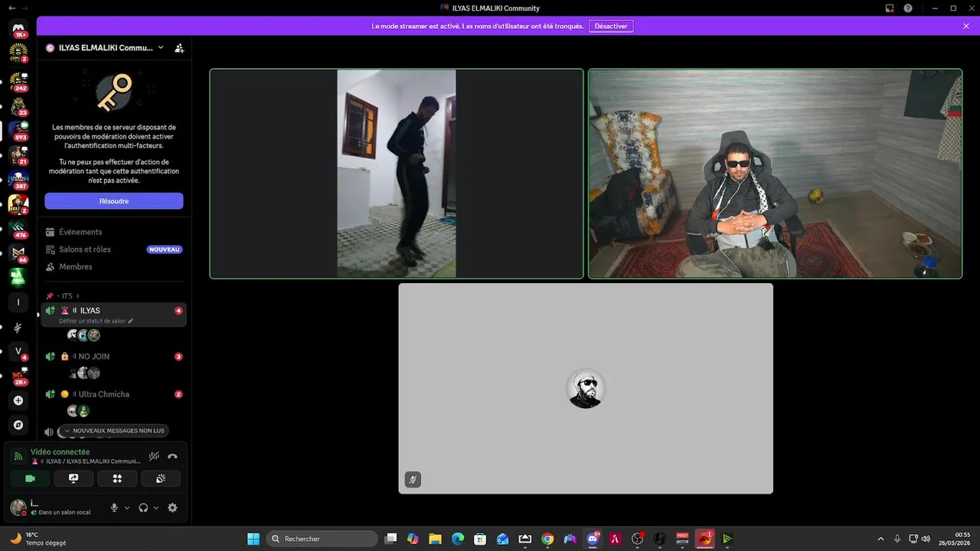980x551 pixels.
Task: Open the Discover servers compass icon
Action: (18, 425)
